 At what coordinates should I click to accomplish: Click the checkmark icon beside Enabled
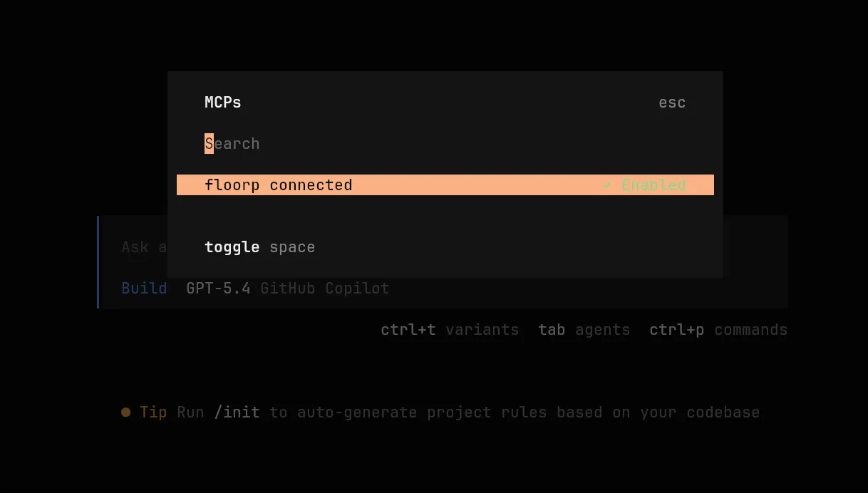(607, 185)
